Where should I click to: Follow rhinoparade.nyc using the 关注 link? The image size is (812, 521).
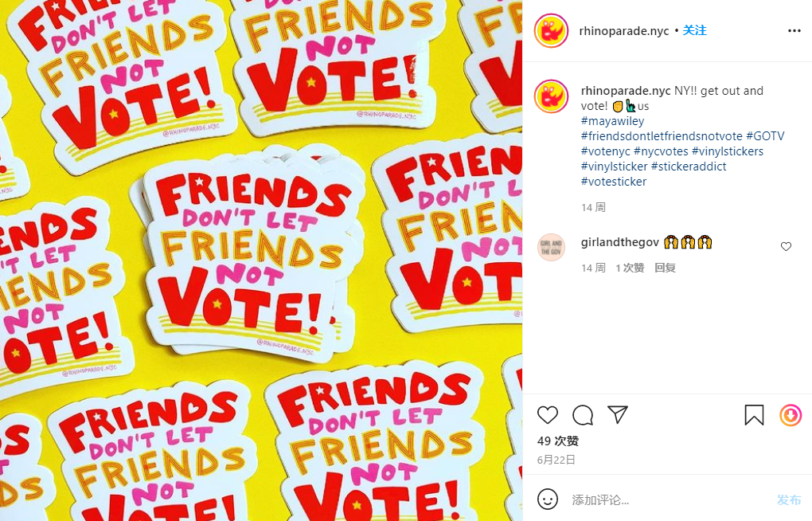(694, 30)
